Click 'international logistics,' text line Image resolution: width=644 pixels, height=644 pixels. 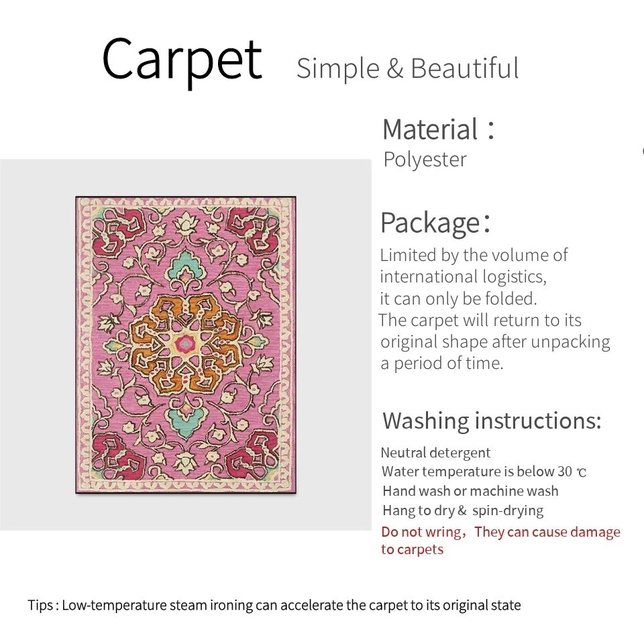[464, 277]
